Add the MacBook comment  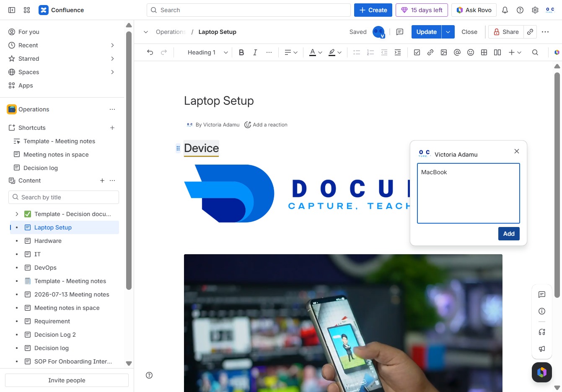point(509,234)
